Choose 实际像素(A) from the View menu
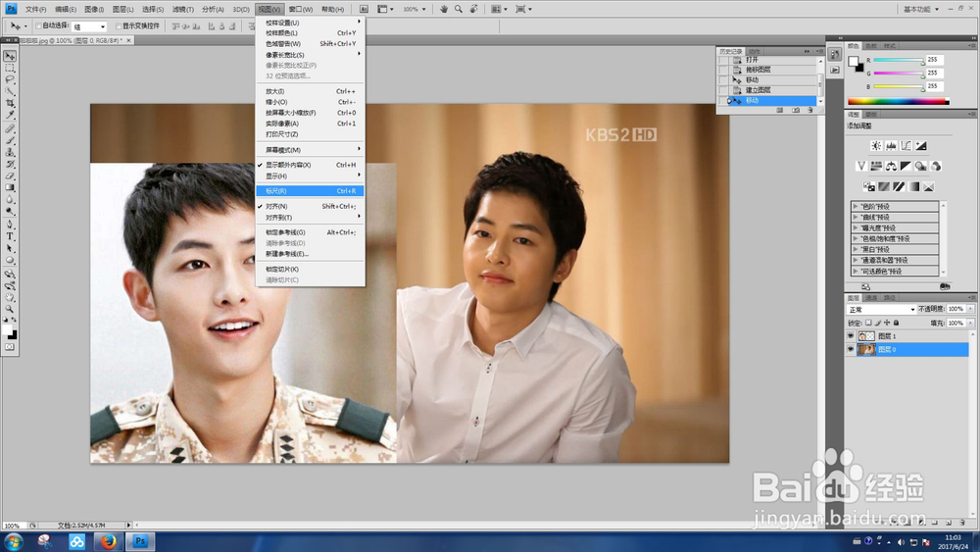The image size is (980, 552). (x=310, y=124)
